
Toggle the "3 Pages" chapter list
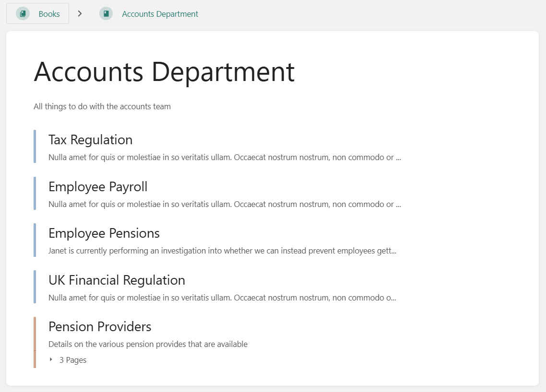click(73, 360)
